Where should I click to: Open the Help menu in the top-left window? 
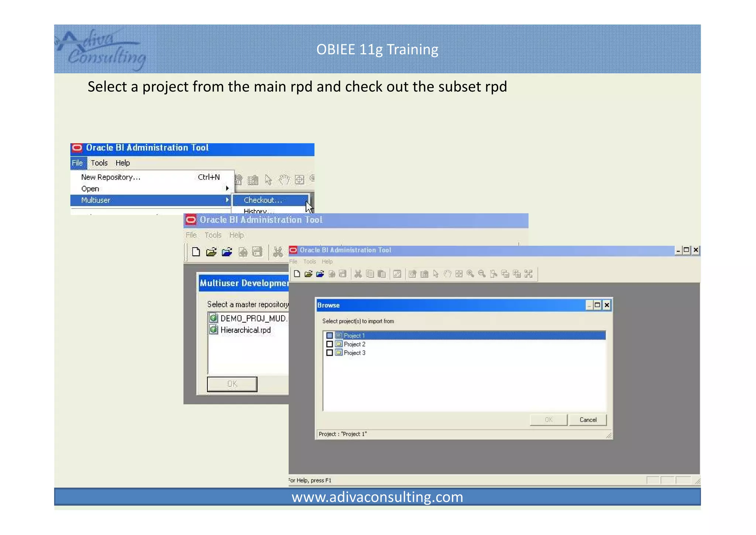[123, 163]
